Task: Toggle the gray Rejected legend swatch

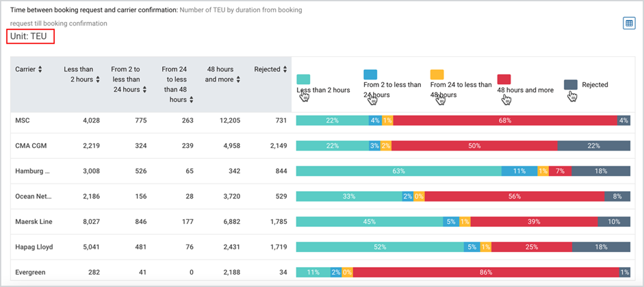Action: (x=571, y=85)
